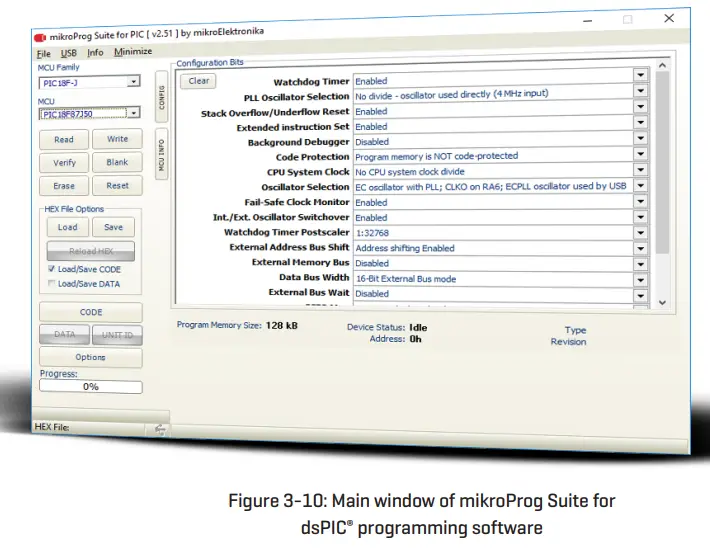Click the scroll down arrow of configuration list
710x553 pixels.
[x=662, y=303]
